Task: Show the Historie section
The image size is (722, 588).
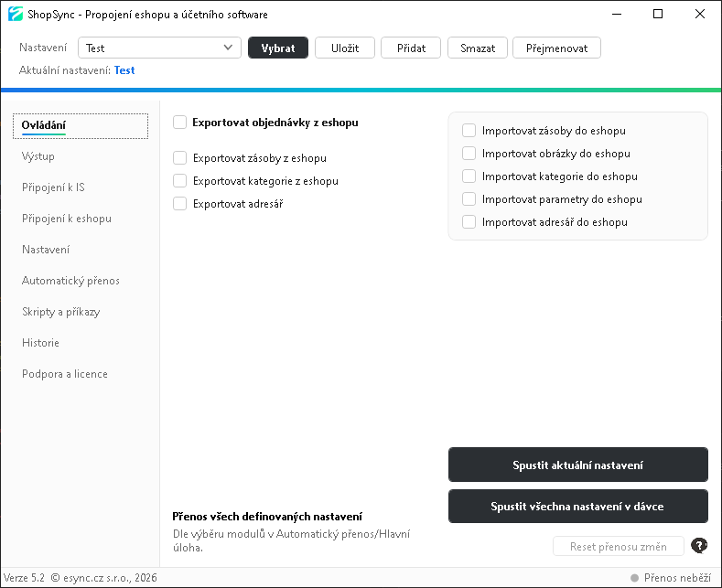Action: 40,343
